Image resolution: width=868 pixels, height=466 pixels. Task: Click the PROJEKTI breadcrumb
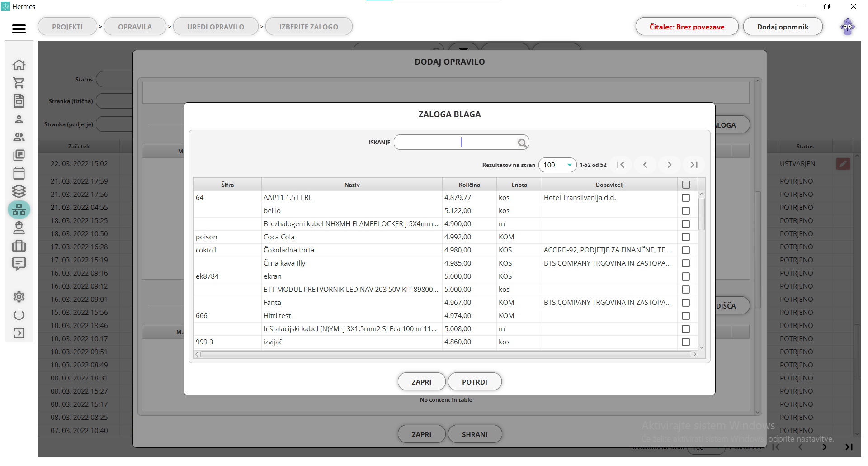click(67, 27)
